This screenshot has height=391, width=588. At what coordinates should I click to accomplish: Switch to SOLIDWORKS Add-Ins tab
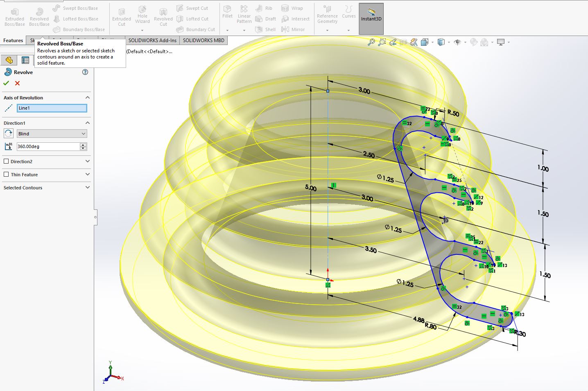[152, 40]
